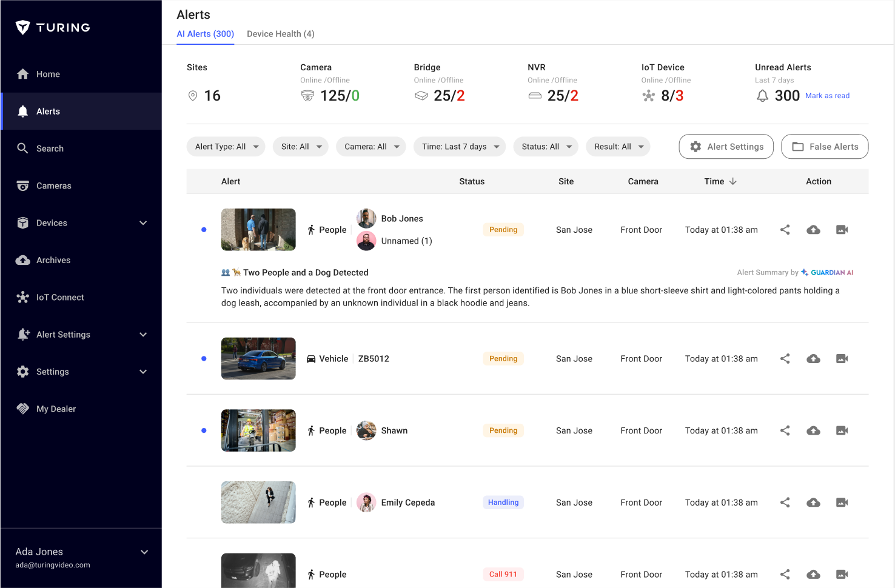Expand the Devices sidebar section
This screenshot has width=895, height=588.
143,223
